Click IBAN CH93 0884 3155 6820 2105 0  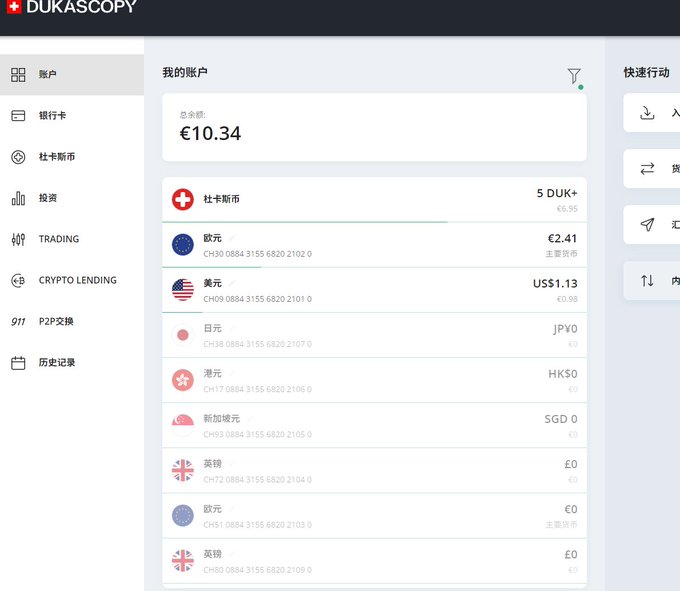click(x=258, y=434)
